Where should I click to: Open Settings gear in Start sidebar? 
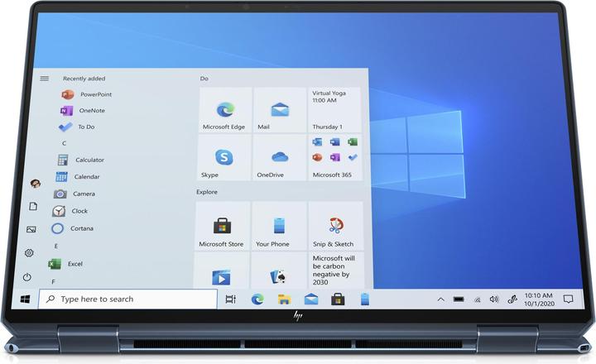click(x=29, y=252)
